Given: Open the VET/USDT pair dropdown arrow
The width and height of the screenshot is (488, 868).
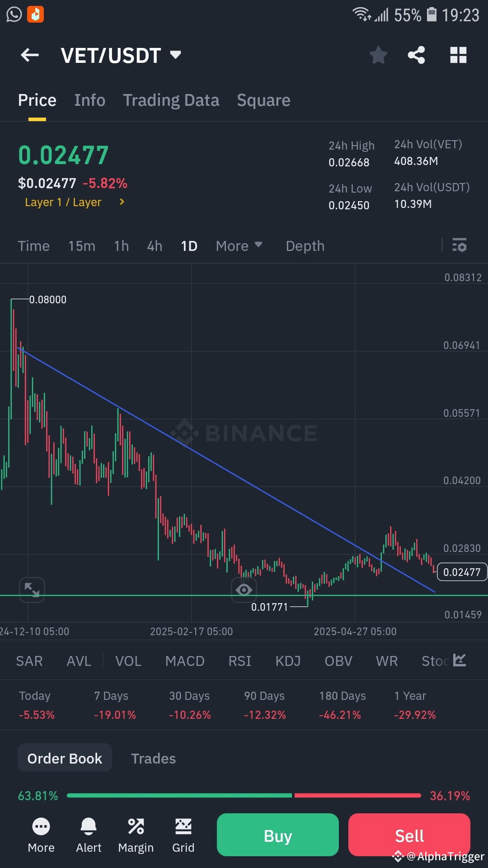Looking at the screenshot, I should click(x=175, y=55).
